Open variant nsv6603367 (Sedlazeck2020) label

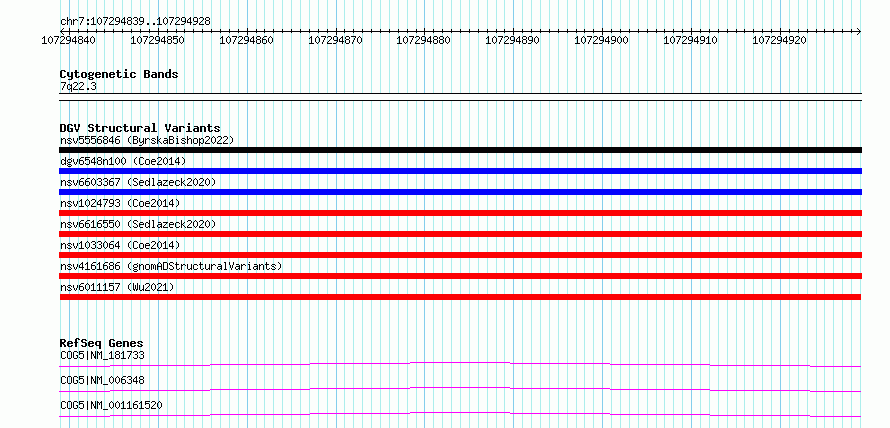(x=138, y=182)
